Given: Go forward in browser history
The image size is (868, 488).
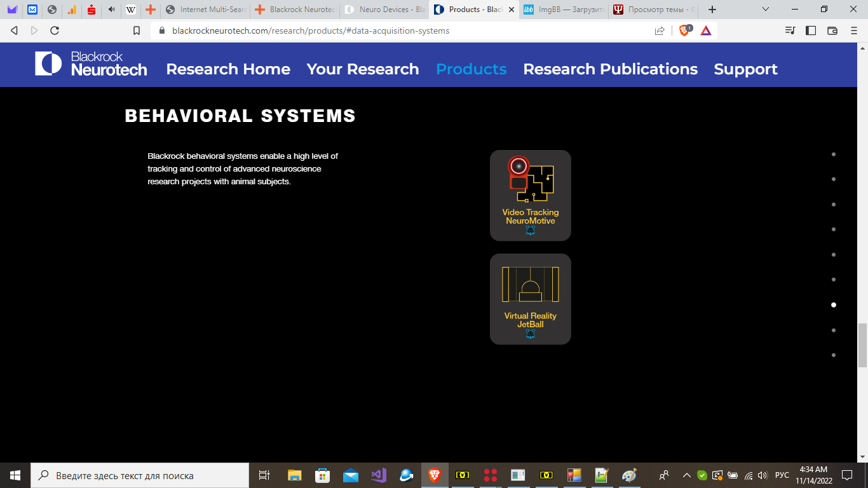Looking at the screenshot, I should (34, 30).
